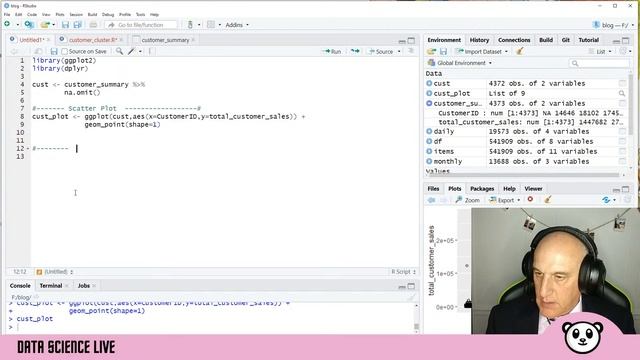
Task: Expand the cust_plot object details
Action: click(x=429, y=93)
